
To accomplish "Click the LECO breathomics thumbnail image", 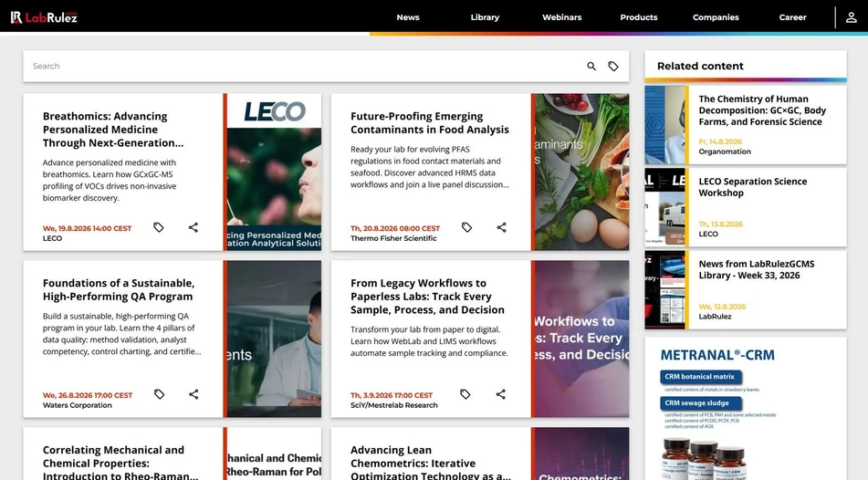I will pyautogui.click(x=274, y=172).
